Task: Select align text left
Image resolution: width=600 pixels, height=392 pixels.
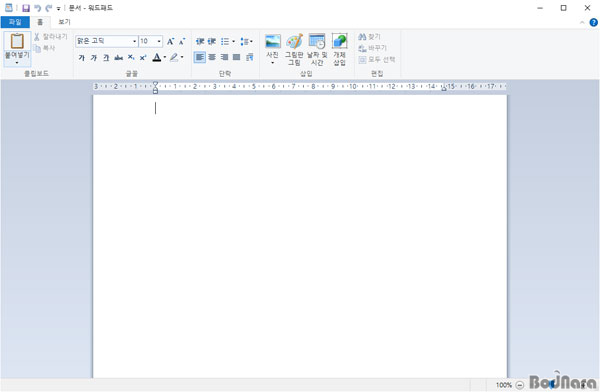Action: pyautogui.click(x=200, y=57)
